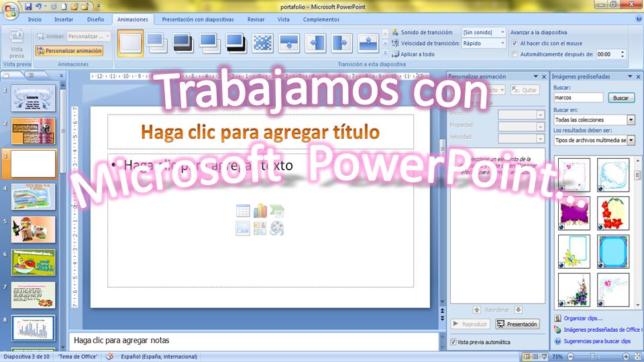Image resolution: width=644 pixels, height=362 pixels.
Task: Open the Inicio ribbon tab
Action: tap(34, 19)
